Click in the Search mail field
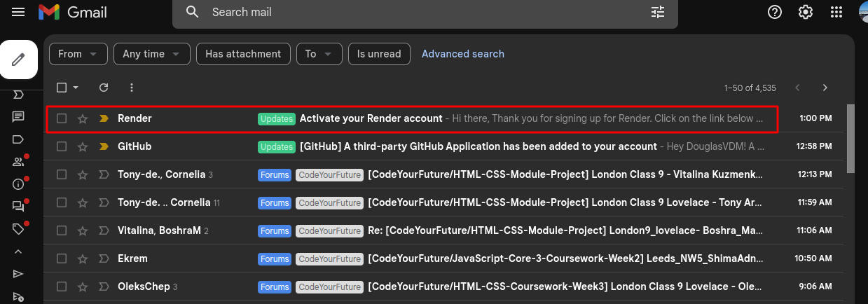 [420, 12]
